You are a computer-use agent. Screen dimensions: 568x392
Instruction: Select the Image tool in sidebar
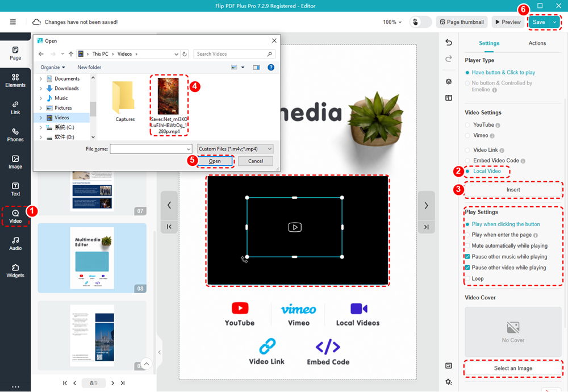click(x=15, y=162)
